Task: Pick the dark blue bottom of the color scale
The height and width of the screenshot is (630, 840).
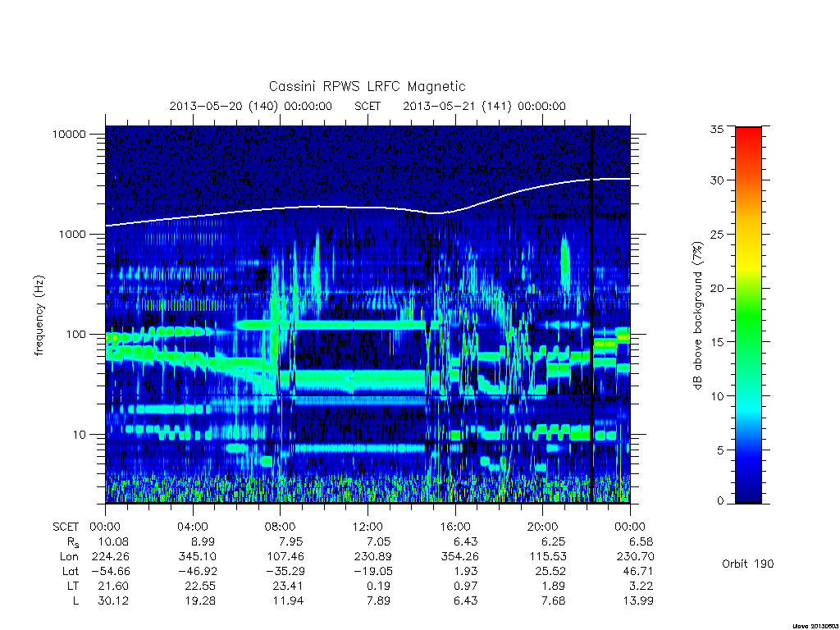Action: 748,495
